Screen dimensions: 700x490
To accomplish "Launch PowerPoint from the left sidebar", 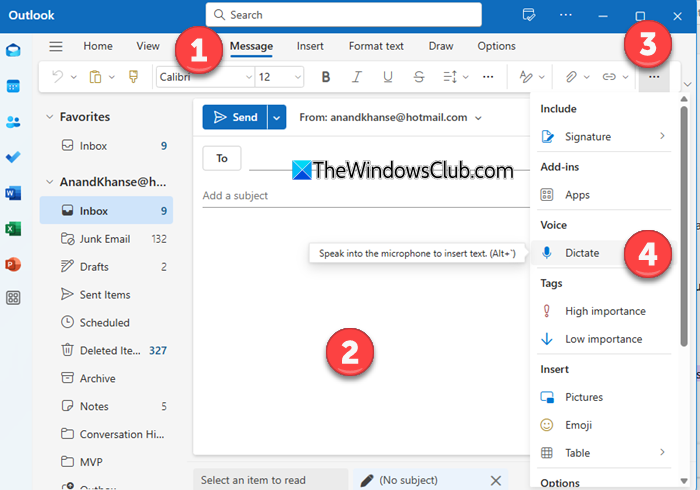I will point(13,264).
